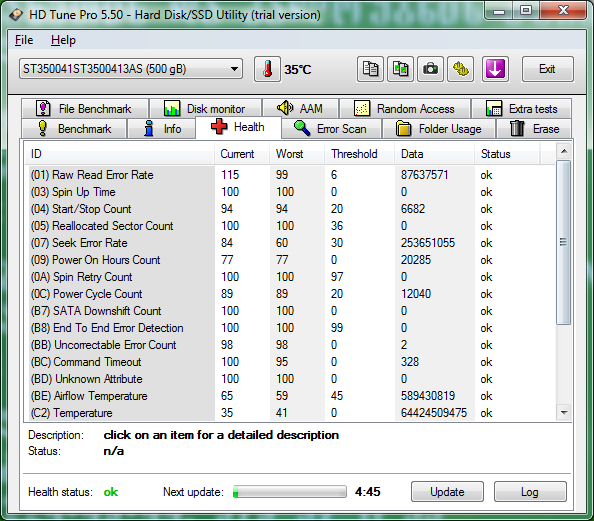The height and width of the screenshot is (521, 594).
Task: Select the (BD) Unknown Attribute row
Action: coord(290,379)
